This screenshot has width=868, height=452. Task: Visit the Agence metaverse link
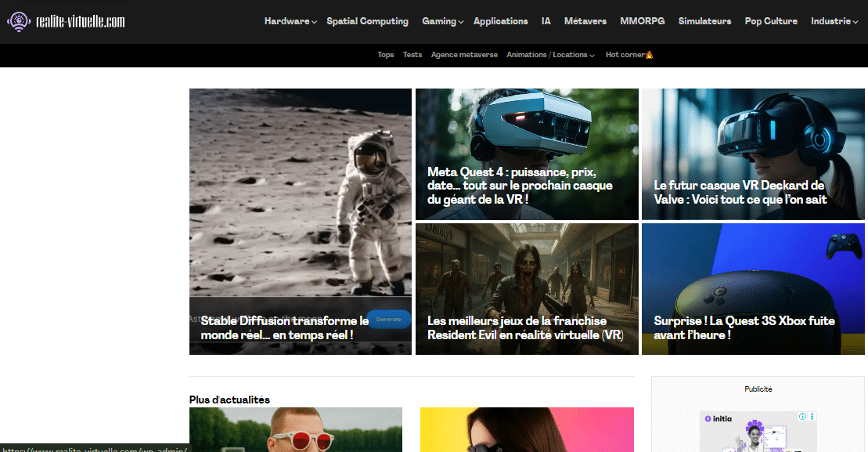pos(464,54)
